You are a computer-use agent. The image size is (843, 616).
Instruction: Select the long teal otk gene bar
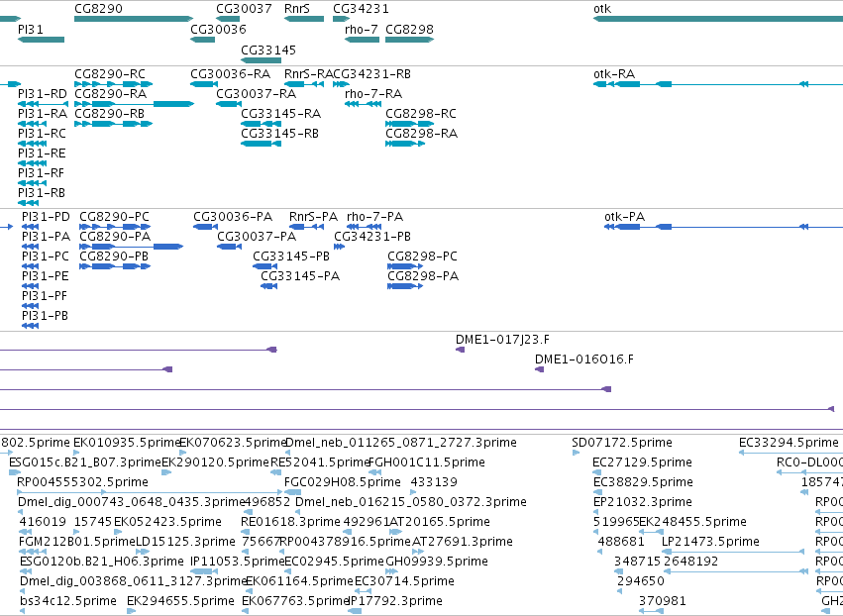point(718,19)
